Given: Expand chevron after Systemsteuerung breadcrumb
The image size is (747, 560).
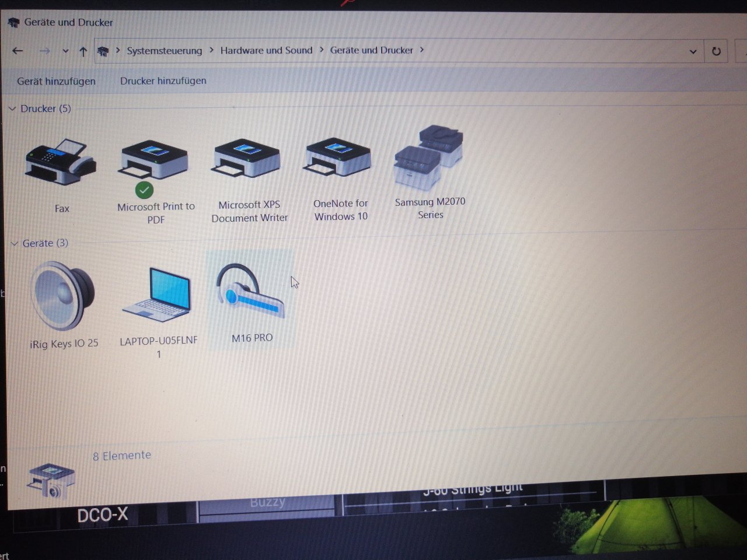Looking at the screenshot, I should coord(211,51).
